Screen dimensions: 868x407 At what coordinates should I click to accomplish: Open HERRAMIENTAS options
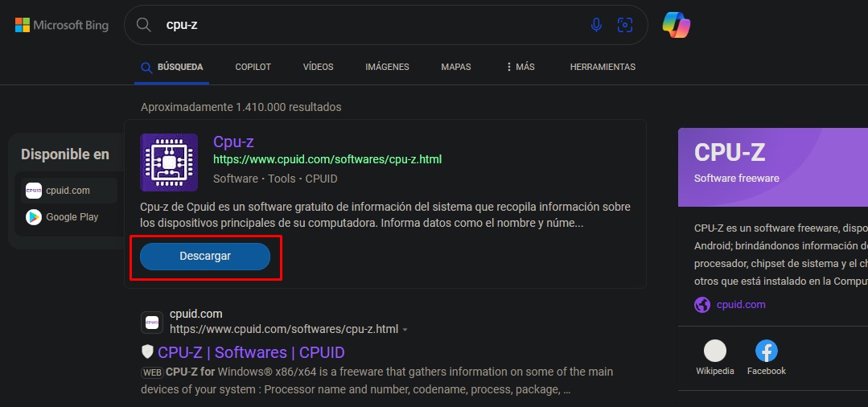click(x=603, y=67)
